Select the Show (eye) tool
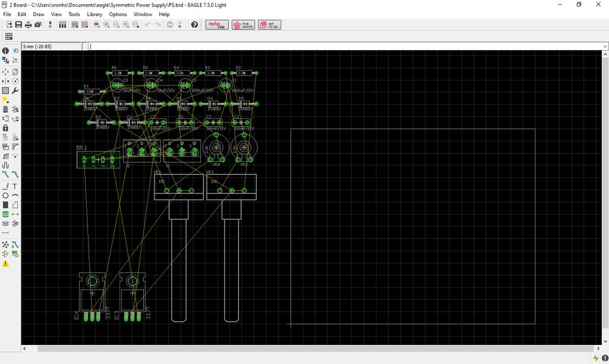Screen dimensions: 609x364 click(15, 51)
